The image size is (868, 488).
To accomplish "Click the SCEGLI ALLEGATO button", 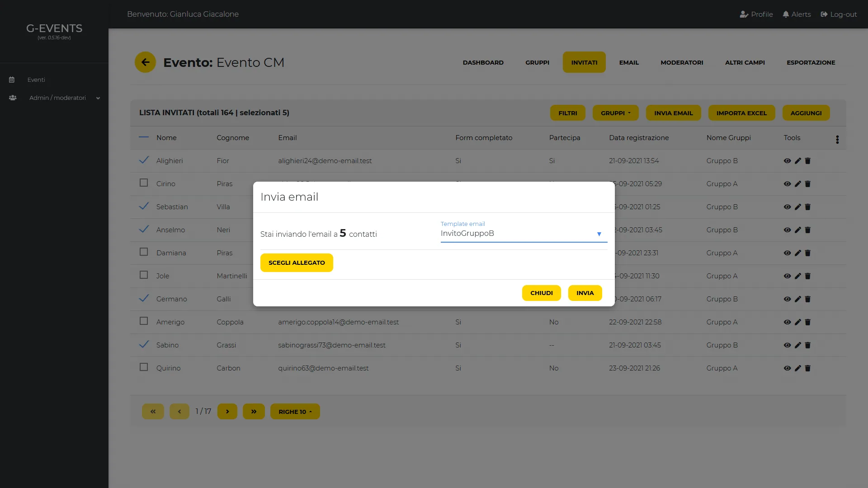I will [x=297, y=263].
